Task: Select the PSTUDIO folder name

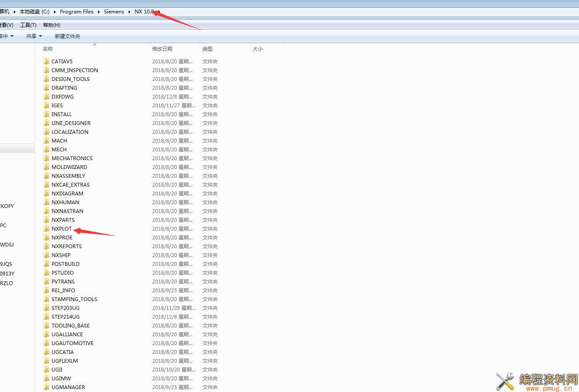Action: tap(62, 273)
